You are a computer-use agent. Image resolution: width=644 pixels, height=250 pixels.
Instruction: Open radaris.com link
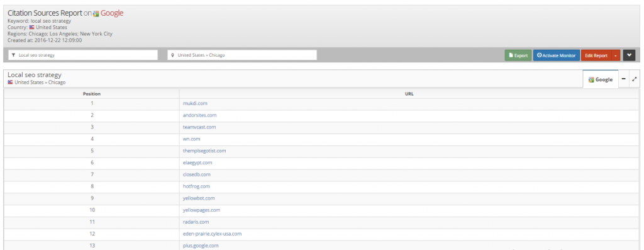[x=196, y=222]
